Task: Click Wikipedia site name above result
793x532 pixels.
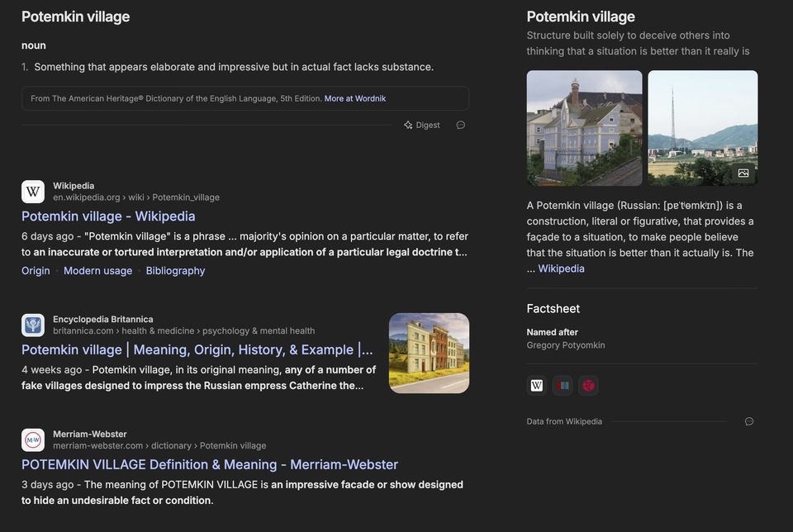Action: [74, 186]
